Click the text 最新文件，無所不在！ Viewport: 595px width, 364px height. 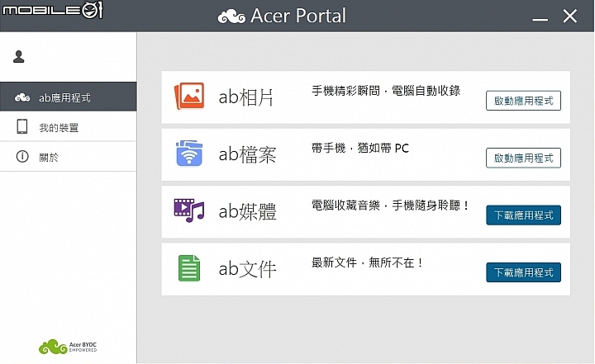(367, 262)
